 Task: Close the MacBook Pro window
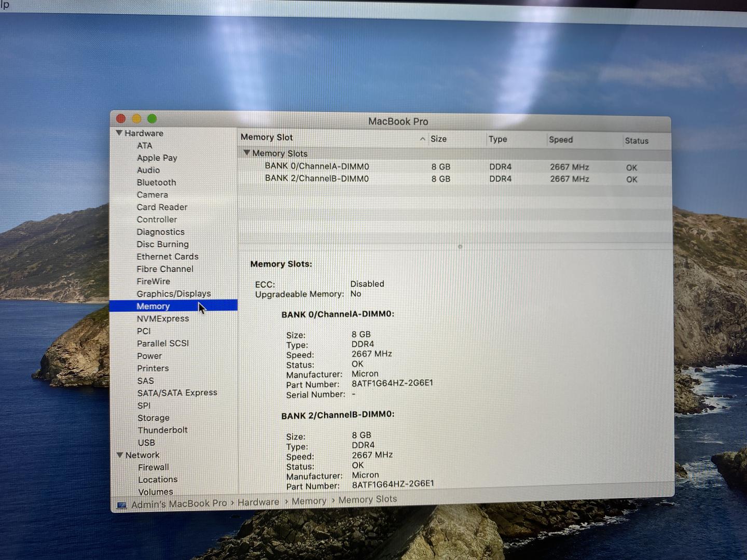[x=121, y=119]
